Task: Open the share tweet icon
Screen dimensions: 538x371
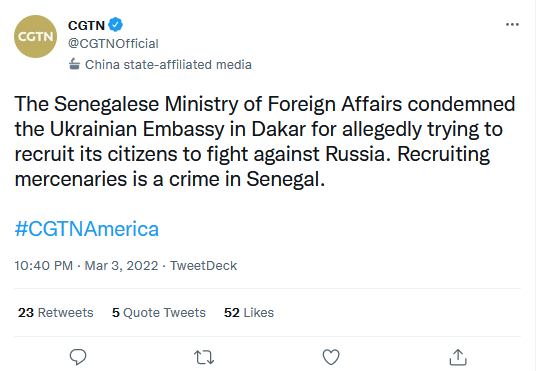Action: point(458,357)
